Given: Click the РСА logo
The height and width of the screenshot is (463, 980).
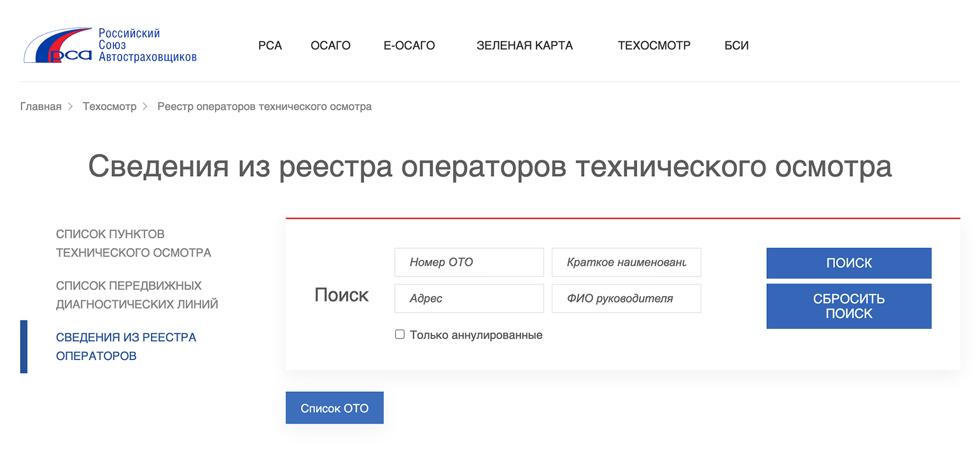Looking at the screenshot, I should [108, 46].
